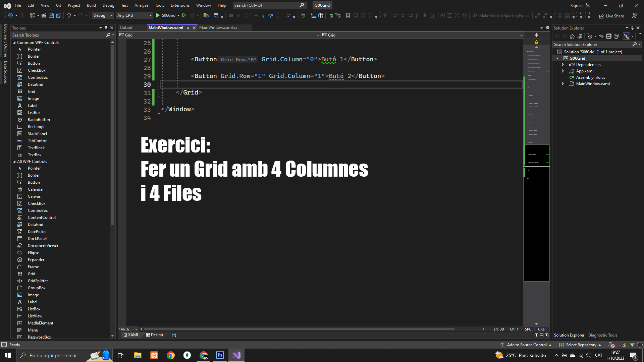Click Collapse All in Solution Explorer
644x362 pixels.
coord(609,36)
